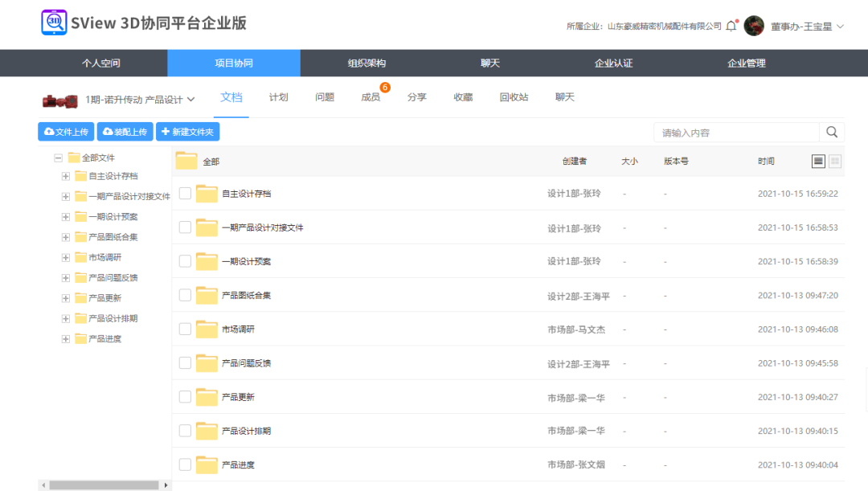The height and width of the screenshot is (491, 868).
Task: Check the box next to 产品进度
Action: [x=185, y=464]
